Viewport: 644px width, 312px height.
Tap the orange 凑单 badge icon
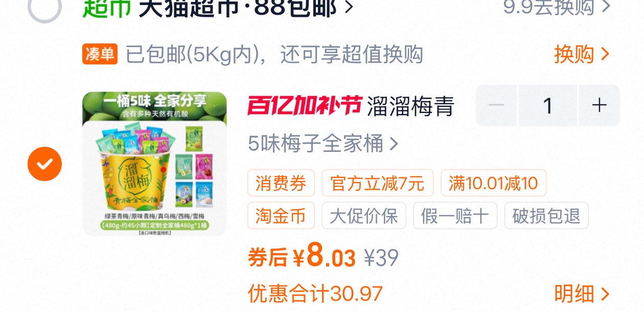tap(100, 54)
